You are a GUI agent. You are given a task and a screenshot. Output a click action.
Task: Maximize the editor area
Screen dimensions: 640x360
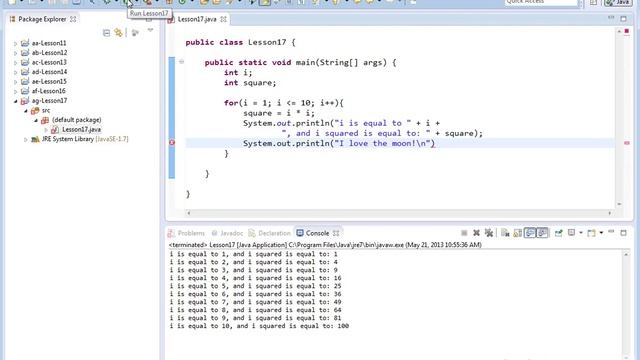pos(623,18)
